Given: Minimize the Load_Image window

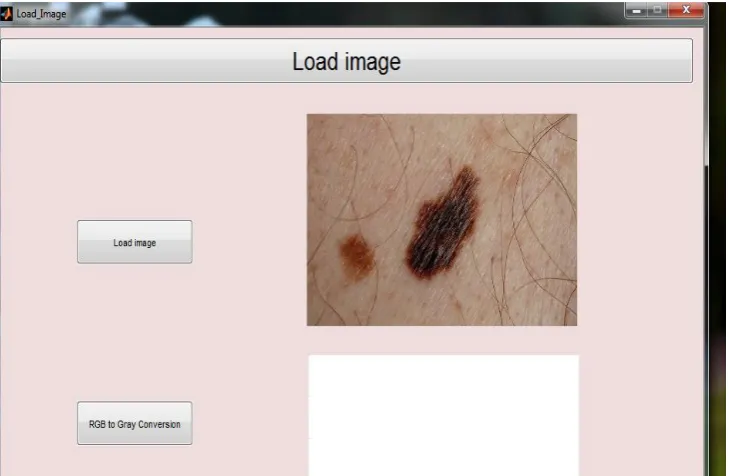Looking at the screenshot, I should (x=636, y=10).
